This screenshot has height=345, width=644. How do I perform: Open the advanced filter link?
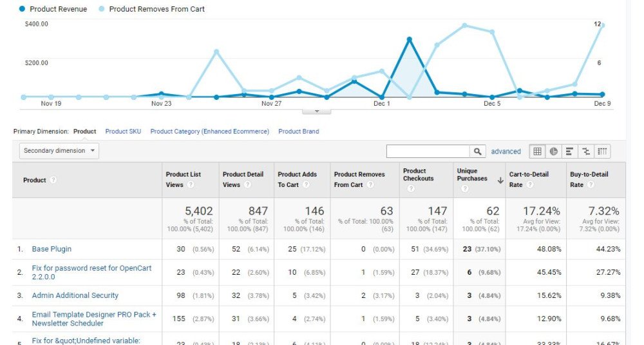tap(506, 152)
